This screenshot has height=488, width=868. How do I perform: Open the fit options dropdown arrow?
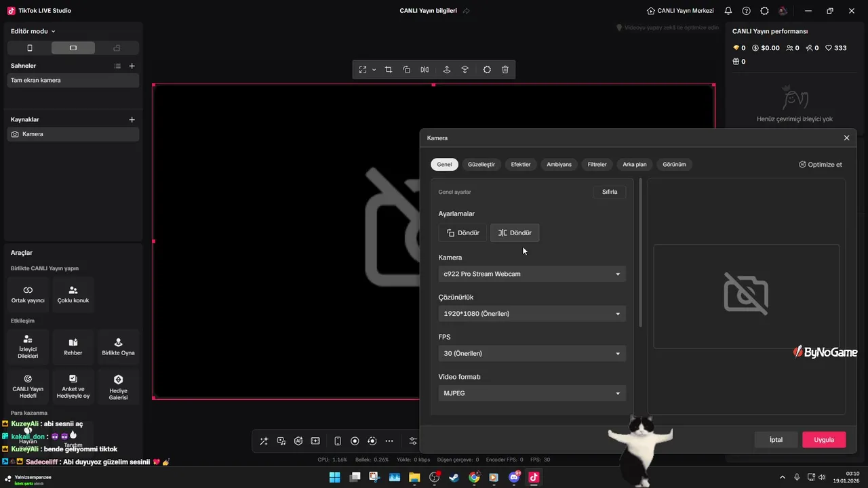[374, 70]
